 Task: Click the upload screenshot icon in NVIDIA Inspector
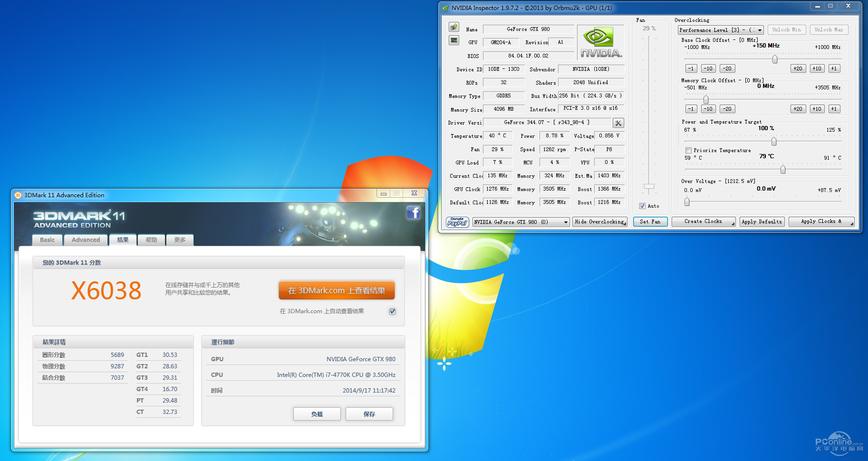point(454,27)
